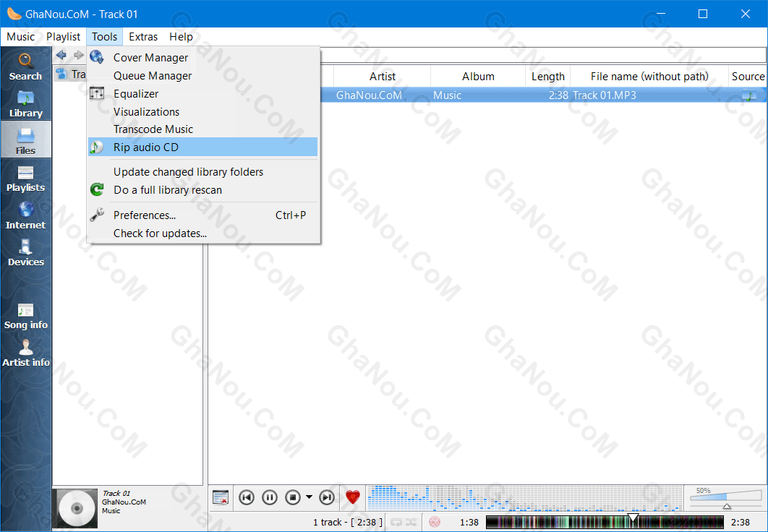Toggle shuffle mode
The height and width of the screenshot is (532, 768).
tap(411, 522)
